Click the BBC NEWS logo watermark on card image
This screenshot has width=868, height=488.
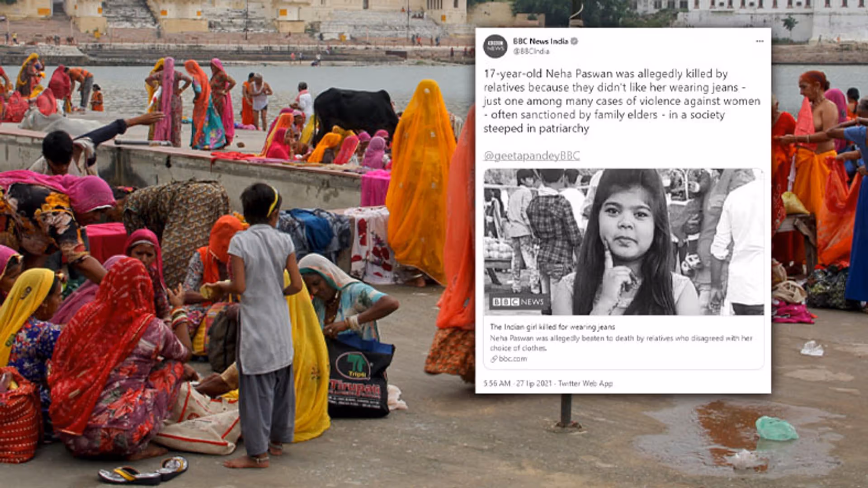[x=518, y=302]
